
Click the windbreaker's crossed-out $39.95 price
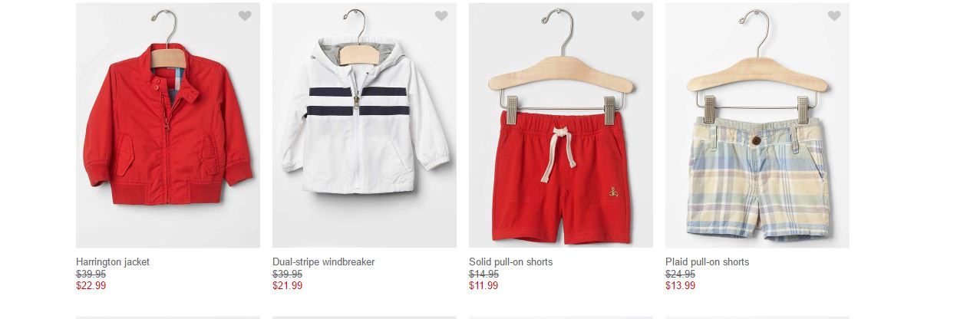(x=288, y=275)
